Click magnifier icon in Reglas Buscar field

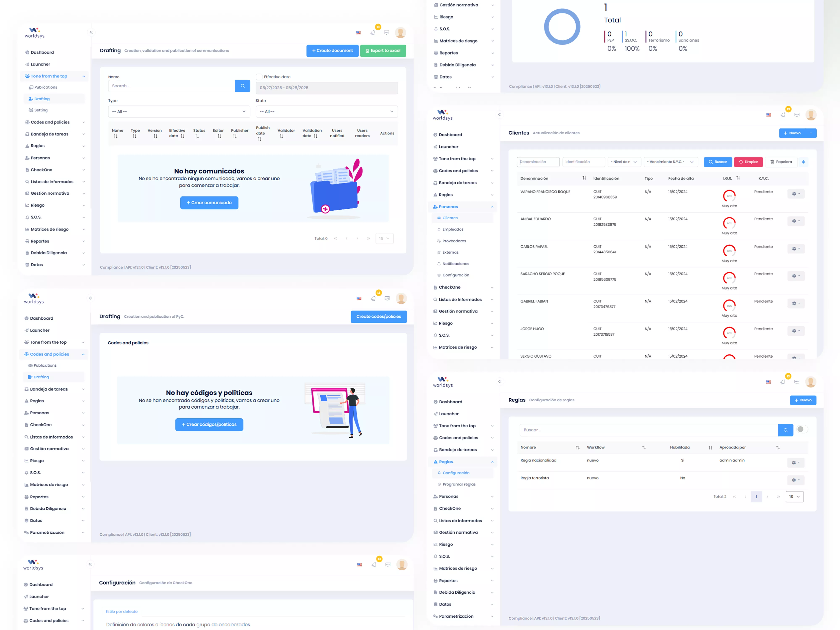pyautogui.click(x=785, y=430)
